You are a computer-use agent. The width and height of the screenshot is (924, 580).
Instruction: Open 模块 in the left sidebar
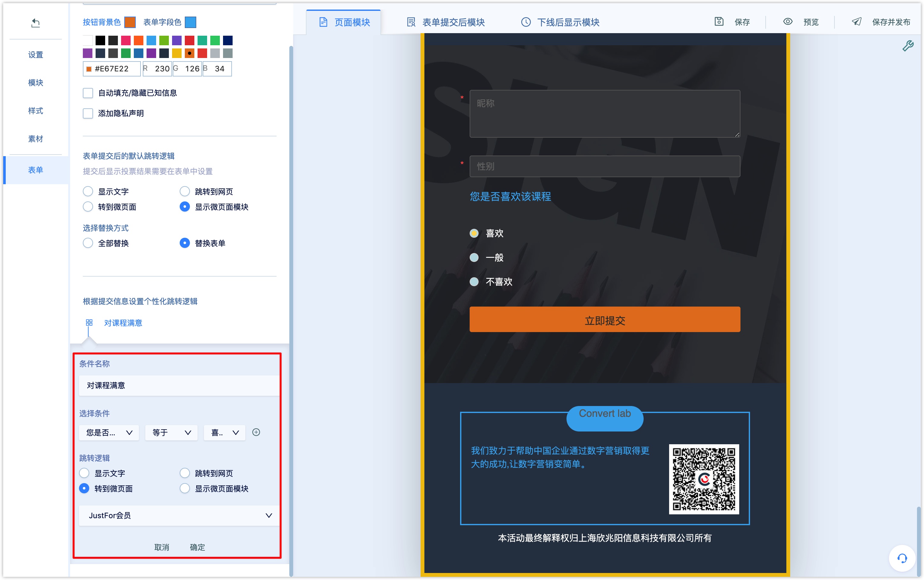click(x=35, y=83)
